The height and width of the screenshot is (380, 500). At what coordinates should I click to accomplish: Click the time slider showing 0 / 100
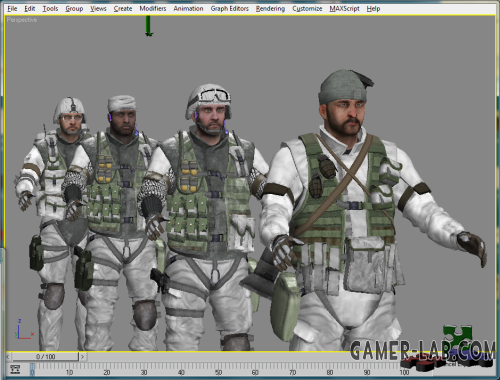(45, 357)
